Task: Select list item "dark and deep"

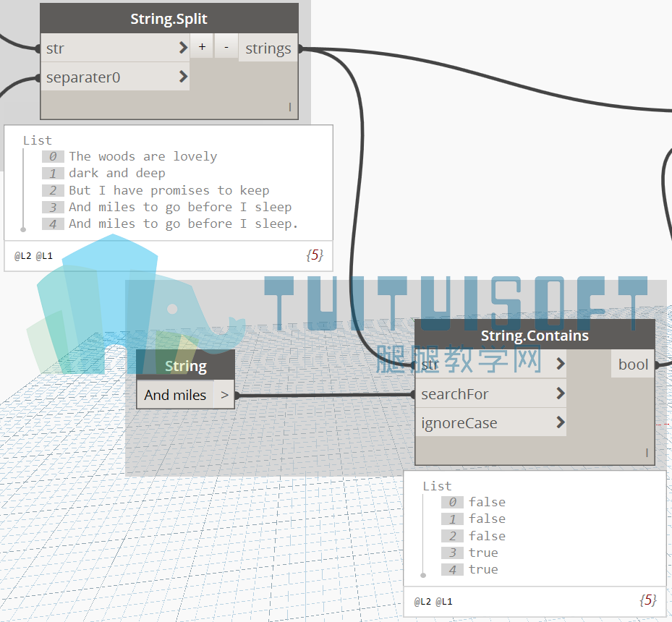Action: pos(117,173)
